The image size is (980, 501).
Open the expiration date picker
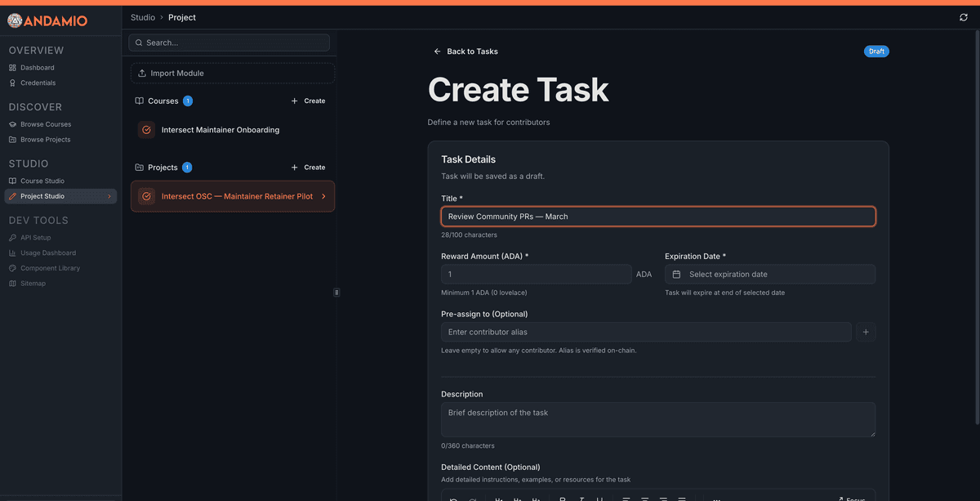[x=770, y=275]
